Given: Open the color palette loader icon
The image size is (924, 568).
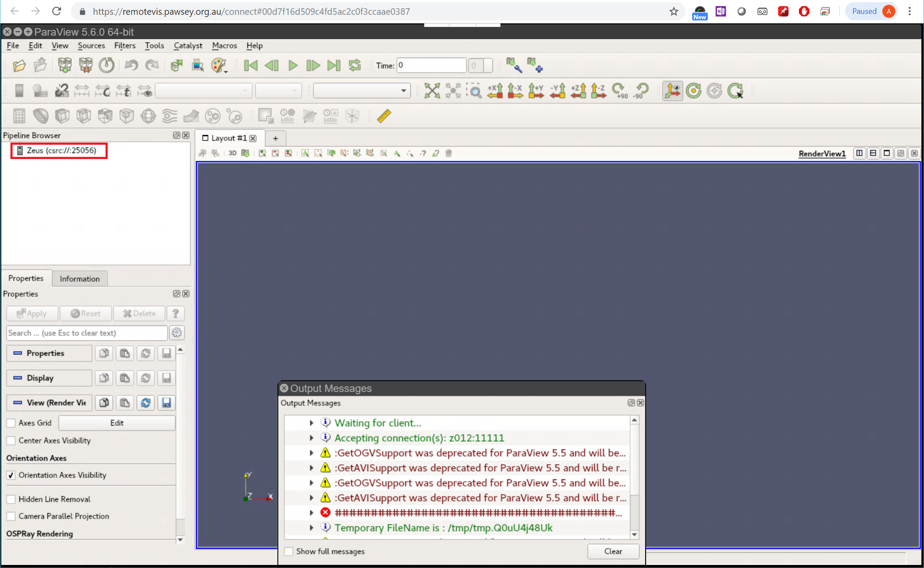Looking at the screenshot, I should [x=219, y=66].
